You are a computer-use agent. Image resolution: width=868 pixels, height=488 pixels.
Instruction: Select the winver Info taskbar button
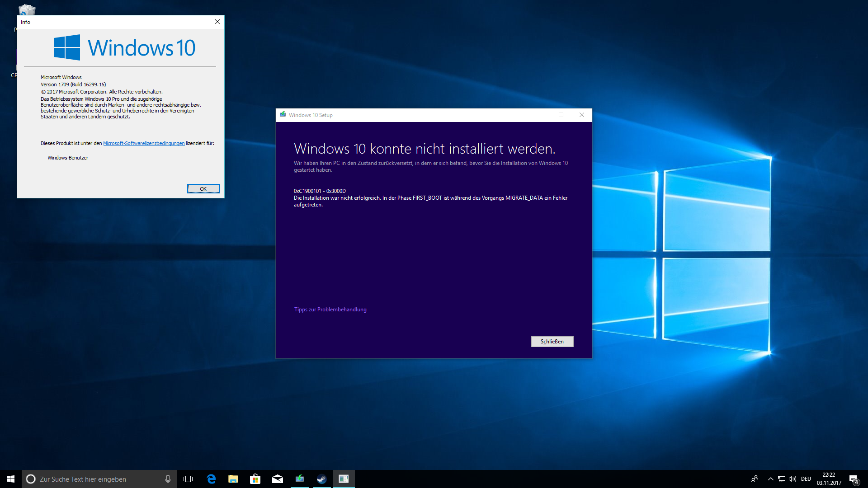click(x=344, y=479)
